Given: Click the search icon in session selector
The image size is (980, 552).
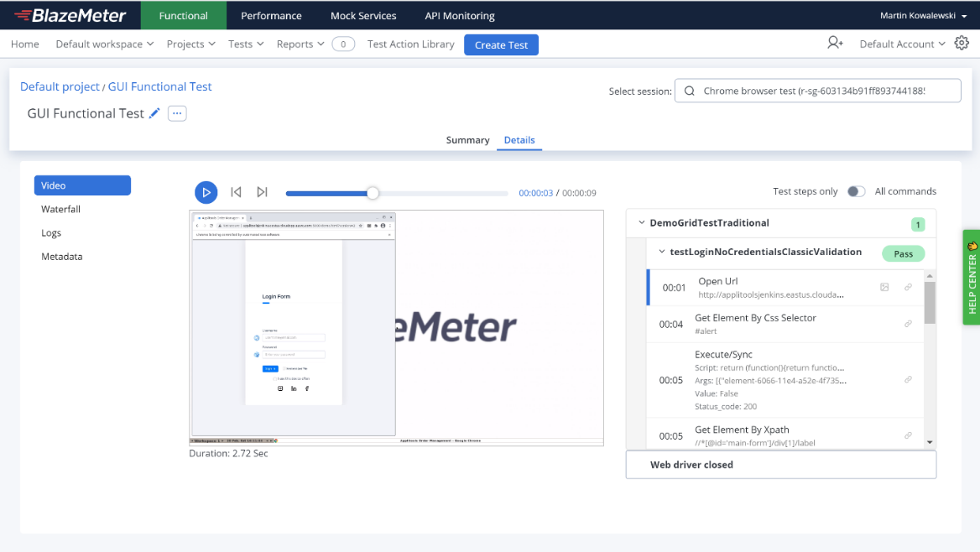Looking at the screenshot, I should click(x=690, y=91).
